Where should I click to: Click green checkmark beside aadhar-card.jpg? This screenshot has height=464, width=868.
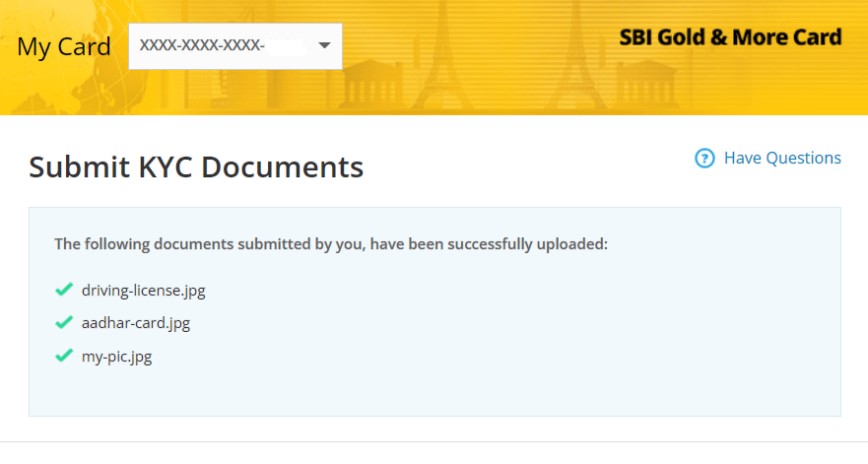[x=64, y=322]
